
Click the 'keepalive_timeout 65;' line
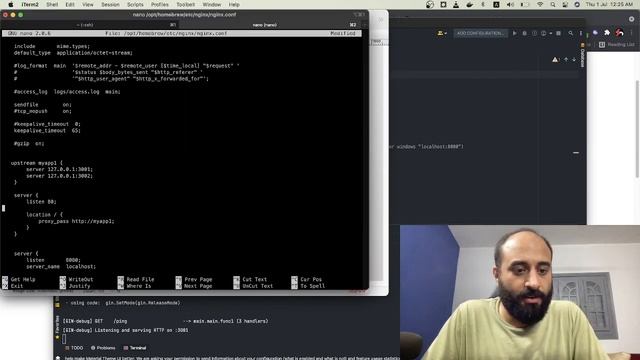click(47, 131)
